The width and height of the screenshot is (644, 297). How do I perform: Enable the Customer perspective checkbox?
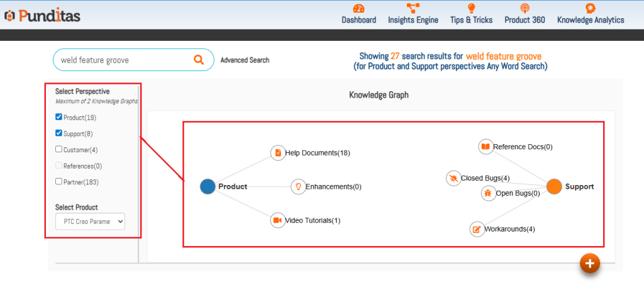tap(59, 150)
